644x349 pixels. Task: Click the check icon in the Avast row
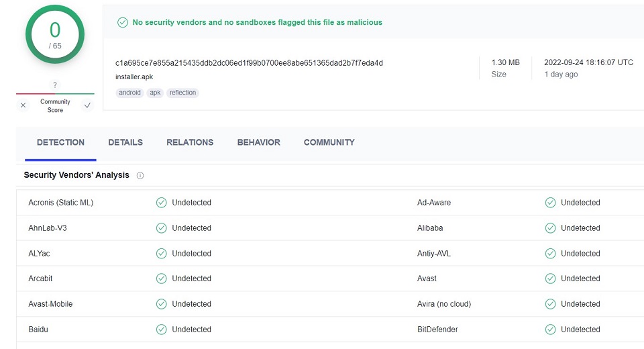point(550,279)
